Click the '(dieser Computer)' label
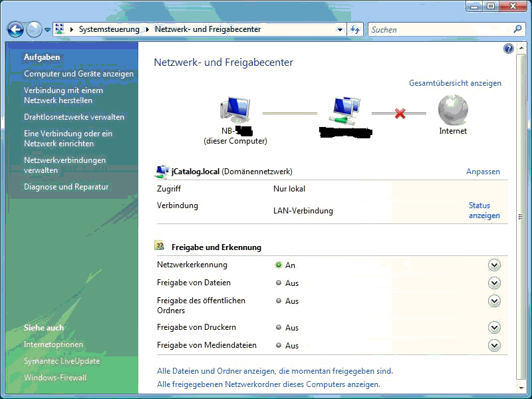 pos(235,141)
